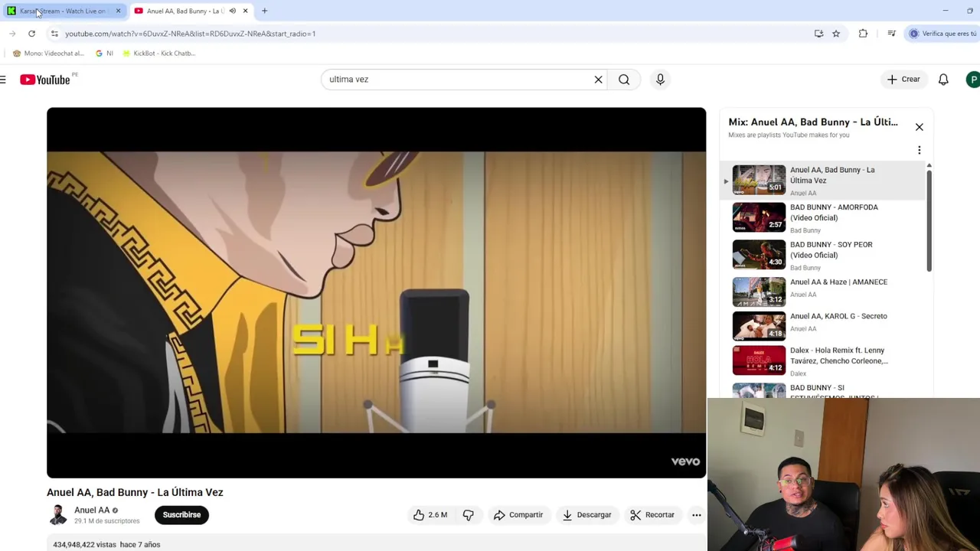
Task: Mute the YouTube tab audio icon
Action: (x=232, y=11)
